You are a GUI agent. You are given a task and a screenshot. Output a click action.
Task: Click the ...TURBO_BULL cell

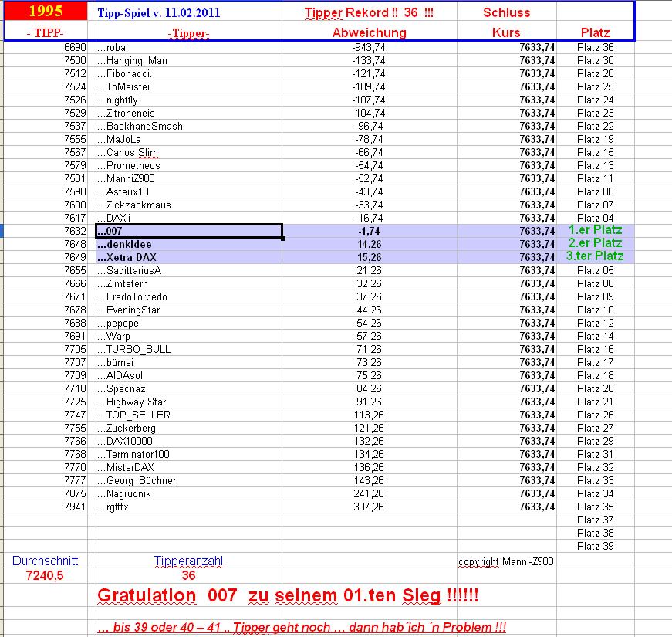coord(189,349)
